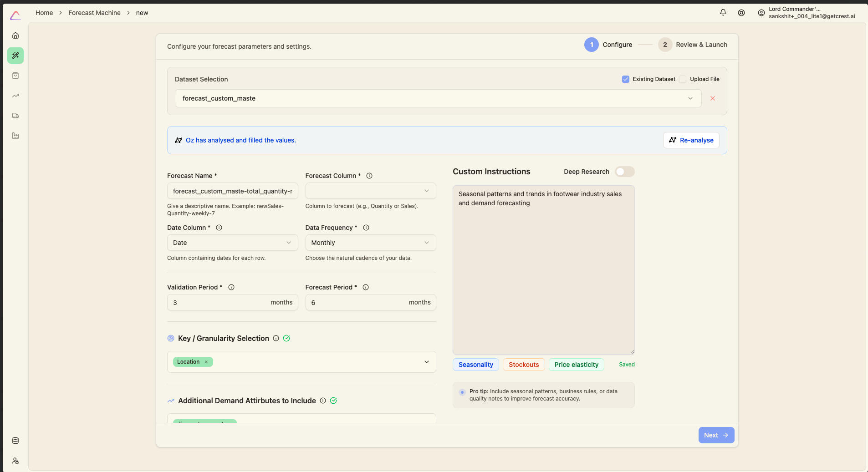Click the Crest logo in the sidebar

click(x=15, y=15)
